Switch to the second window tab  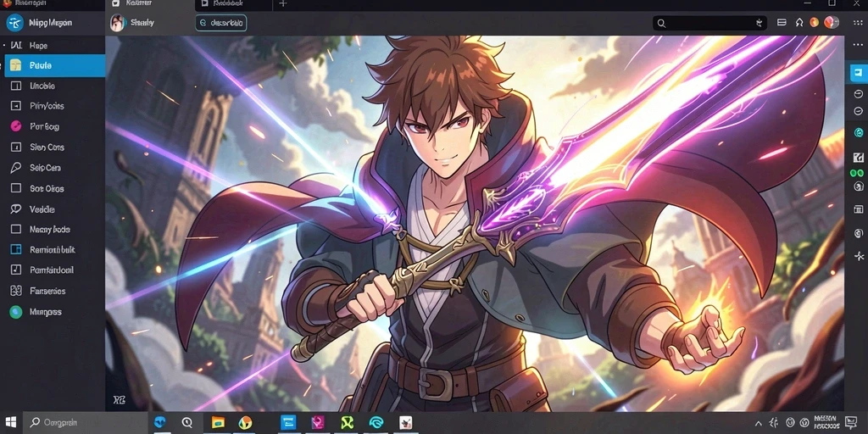point(233,4)
